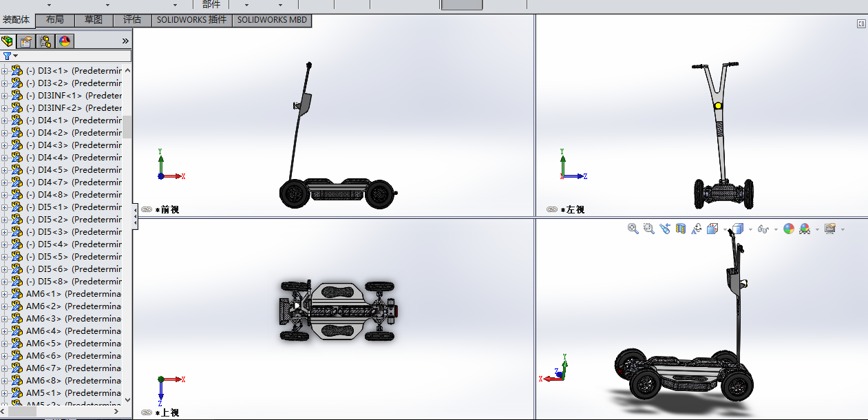Image resolution: width=868 pixels, height=420 pixels.
Task: Expand the DI3INF<1> tree node
Action: pyautogui.click(x=4, y=95)
